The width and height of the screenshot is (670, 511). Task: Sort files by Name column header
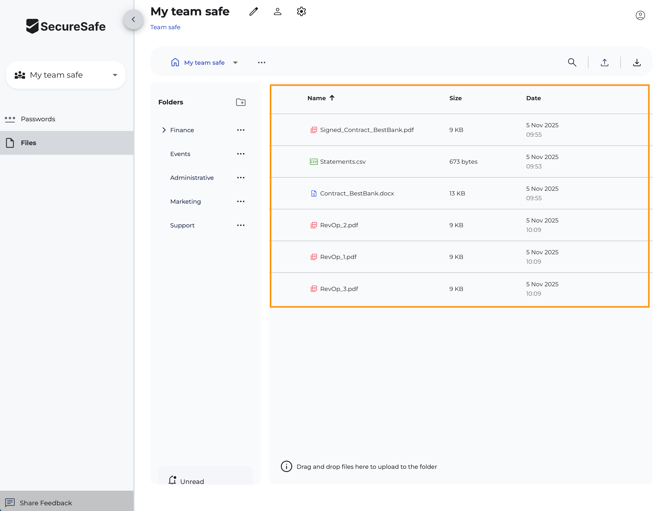[317, 98]
